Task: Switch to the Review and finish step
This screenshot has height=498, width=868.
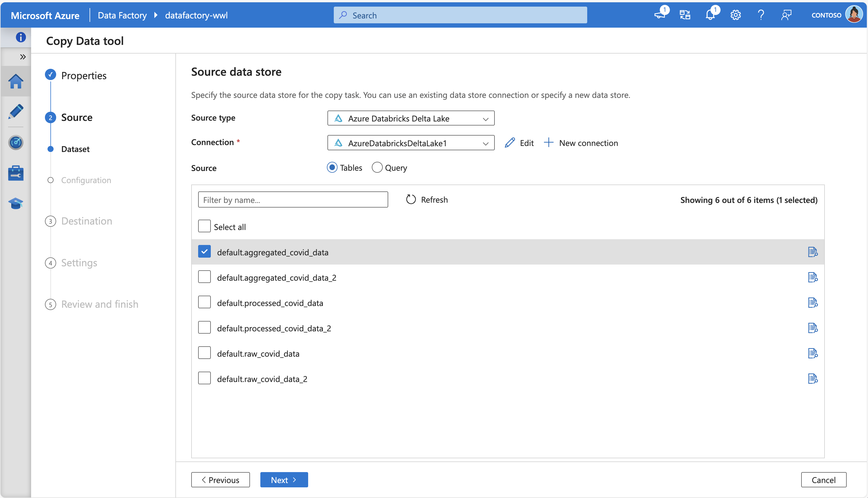Action: (x=100, y=304)
